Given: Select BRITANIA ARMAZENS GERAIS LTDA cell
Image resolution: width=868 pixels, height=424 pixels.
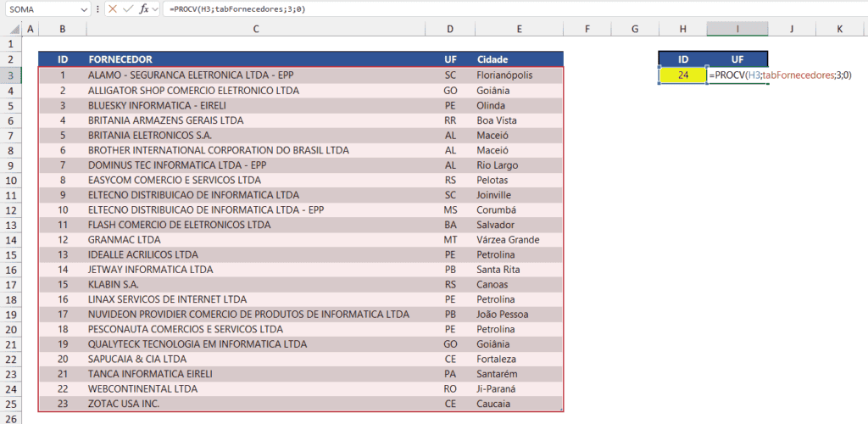Looking at the screenshot, I should point(256,120).
